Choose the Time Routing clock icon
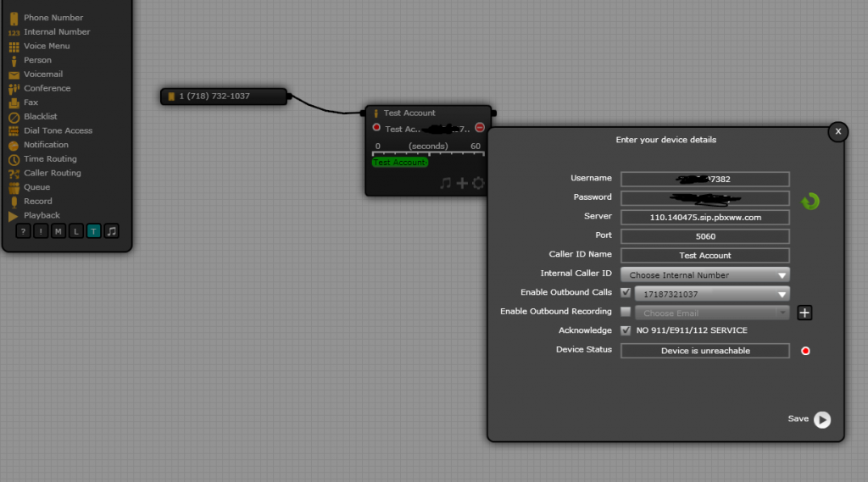The image size is (868, 482). click(x=14, y=159)
